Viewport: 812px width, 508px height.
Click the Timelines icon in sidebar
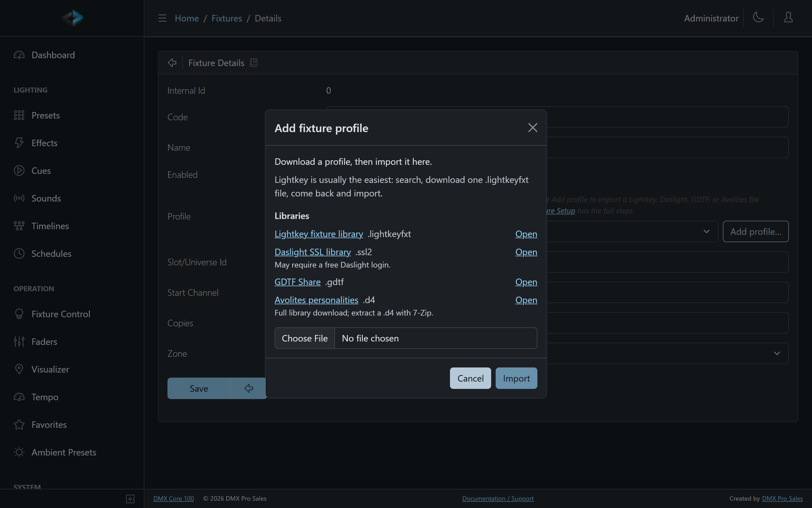pyautogui.click(x=19, y=226)
